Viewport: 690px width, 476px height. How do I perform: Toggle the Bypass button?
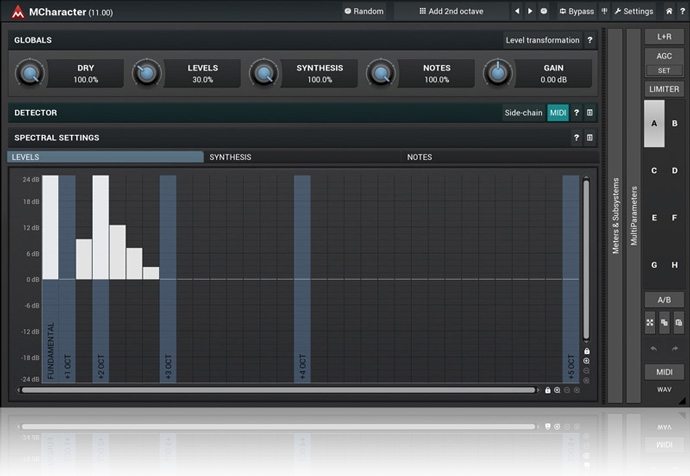pyautogui.click(x=576, y=12)
